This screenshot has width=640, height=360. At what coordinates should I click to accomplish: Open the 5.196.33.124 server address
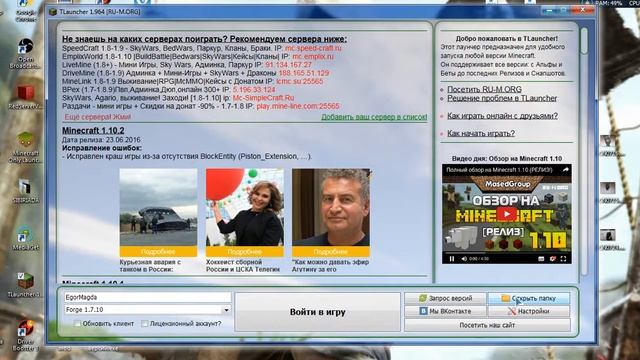coord(254,89)
